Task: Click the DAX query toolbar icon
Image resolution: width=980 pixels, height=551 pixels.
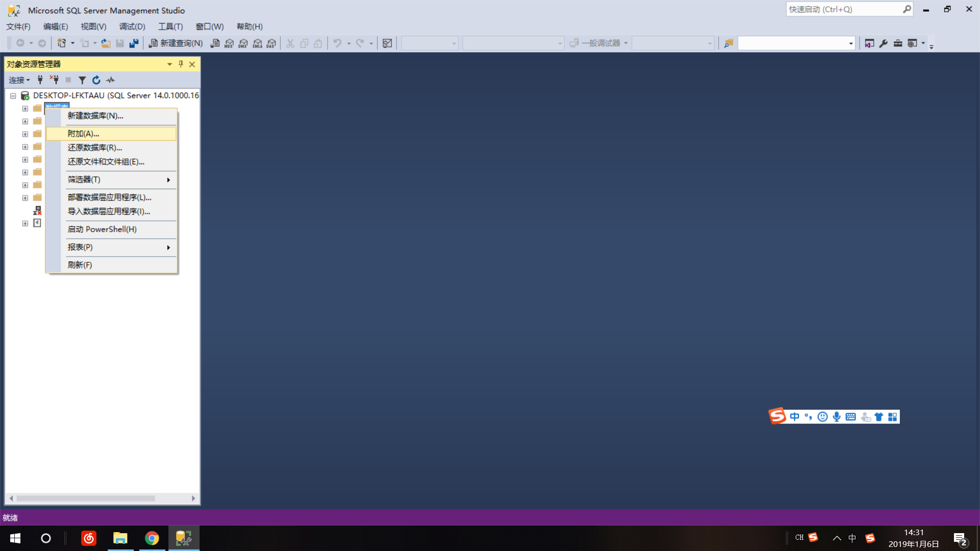Action: pyautogui.click(x=272, y=43)
